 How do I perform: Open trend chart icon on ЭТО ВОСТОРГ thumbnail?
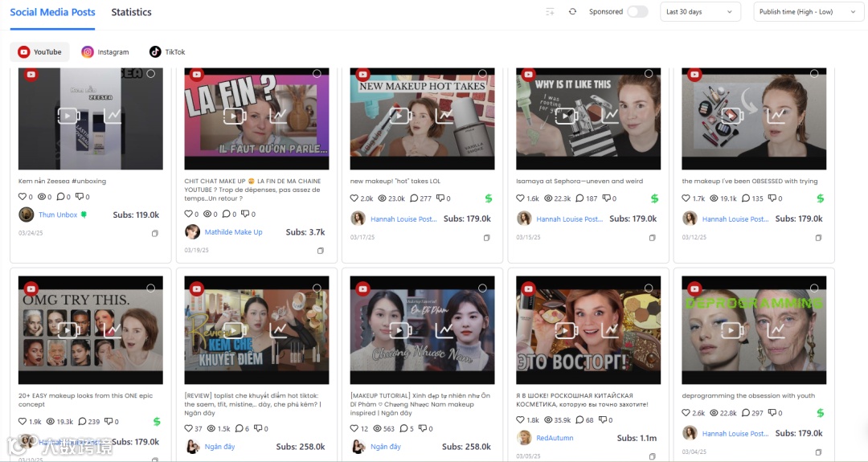pos(610,330)
